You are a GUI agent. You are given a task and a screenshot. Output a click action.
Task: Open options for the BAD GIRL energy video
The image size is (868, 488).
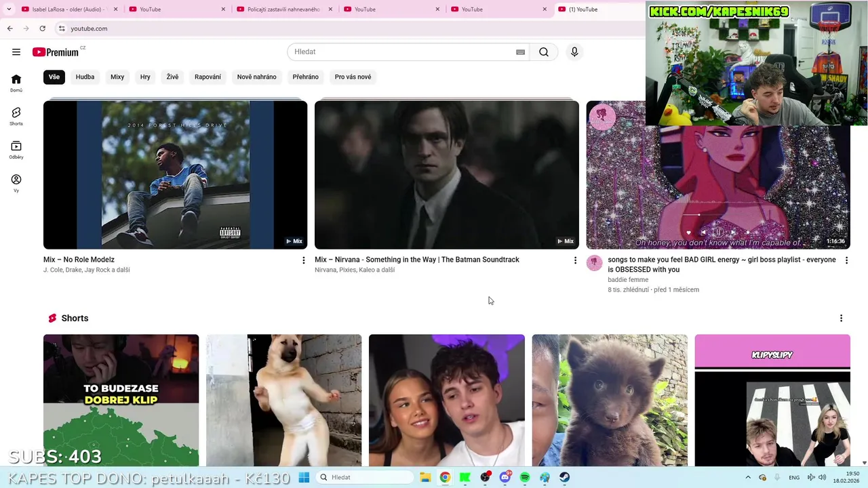[x=846, y=260]
